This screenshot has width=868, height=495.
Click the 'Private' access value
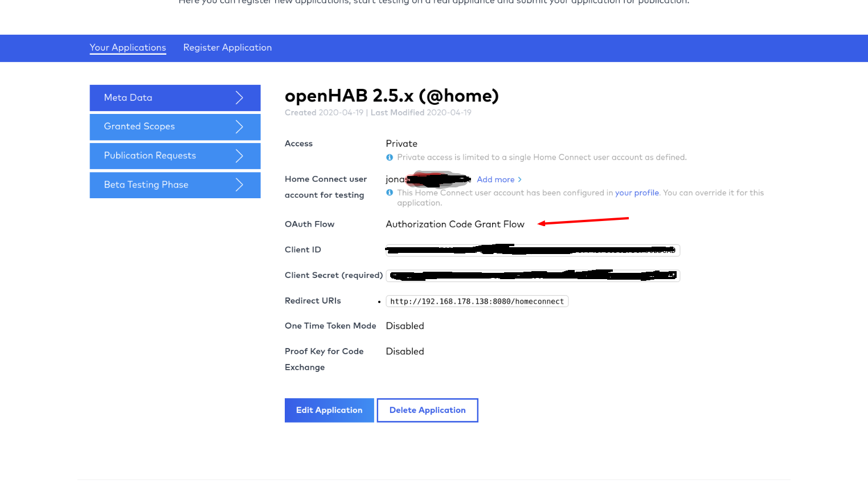click(402, 144)
